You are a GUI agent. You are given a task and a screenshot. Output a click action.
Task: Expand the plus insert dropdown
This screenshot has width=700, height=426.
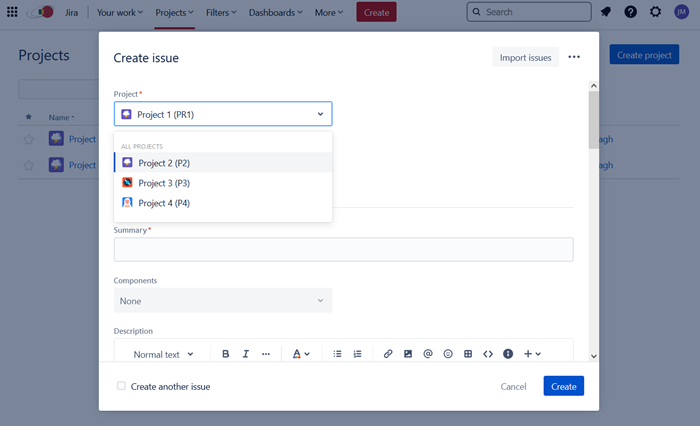pyautogui.click(x=532, y=354)
